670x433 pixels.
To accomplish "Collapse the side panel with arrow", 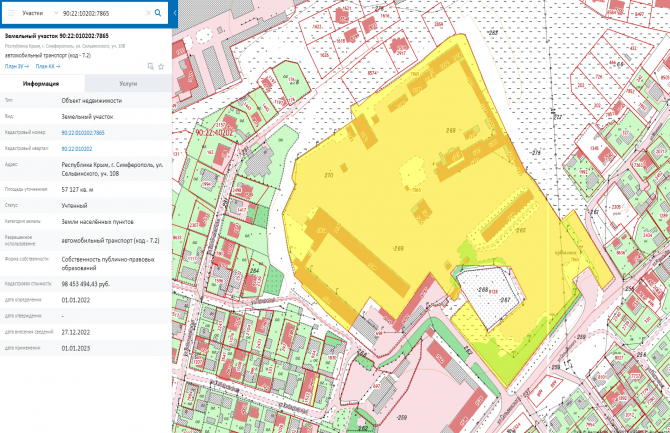I will 175,13.
